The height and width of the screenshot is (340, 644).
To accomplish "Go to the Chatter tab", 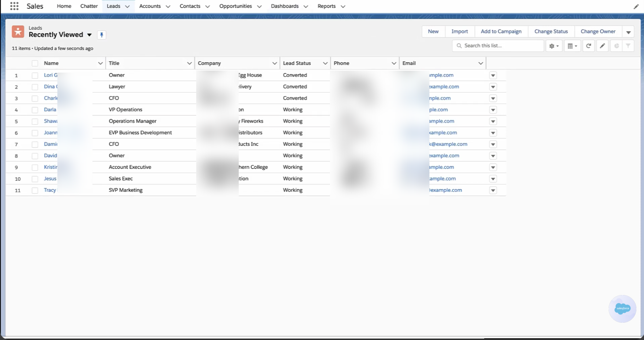I will click(89, 6).
